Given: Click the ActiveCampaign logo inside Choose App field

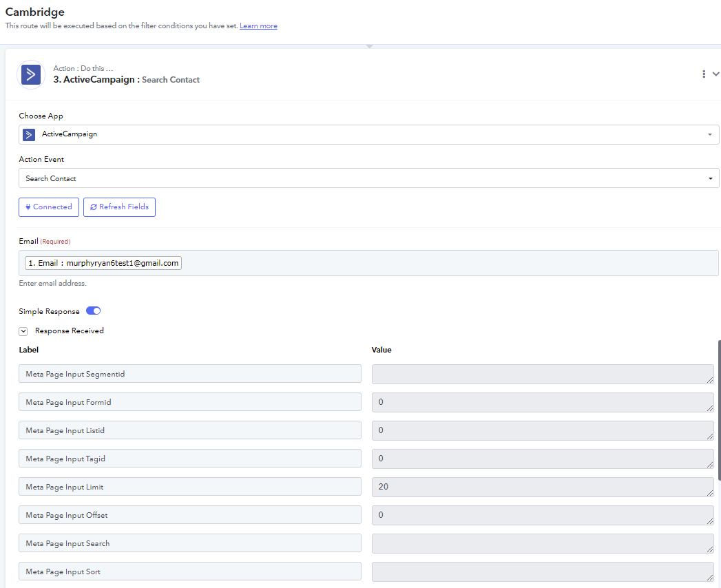Looking at the screenshot, I should pos(29,135).
